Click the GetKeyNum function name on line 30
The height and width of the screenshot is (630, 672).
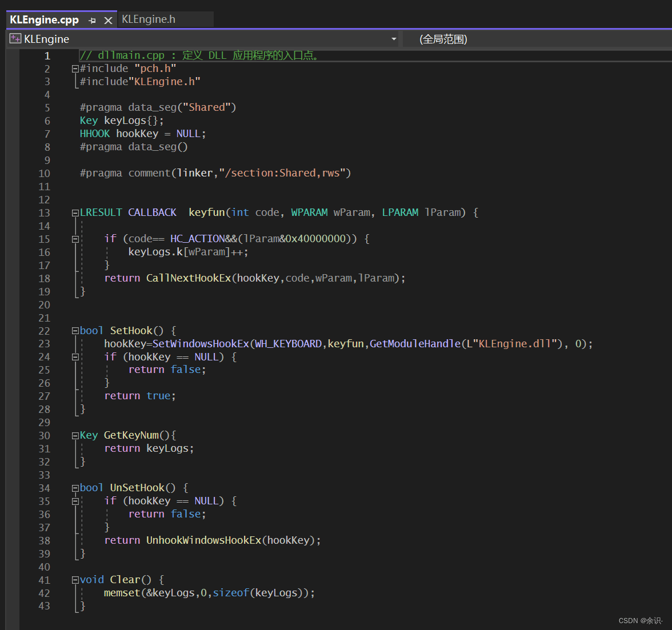click(131, 435)
